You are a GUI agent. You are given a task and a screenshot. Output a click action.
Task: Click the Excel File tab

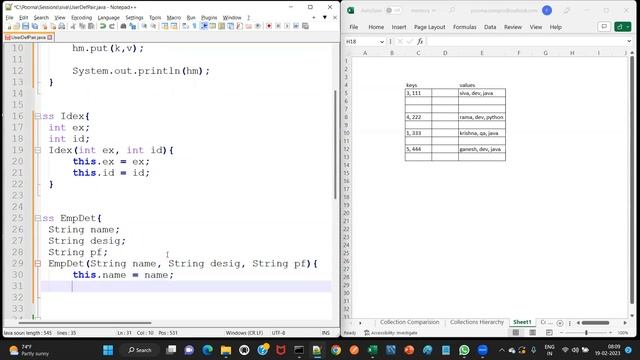[353, 27]
